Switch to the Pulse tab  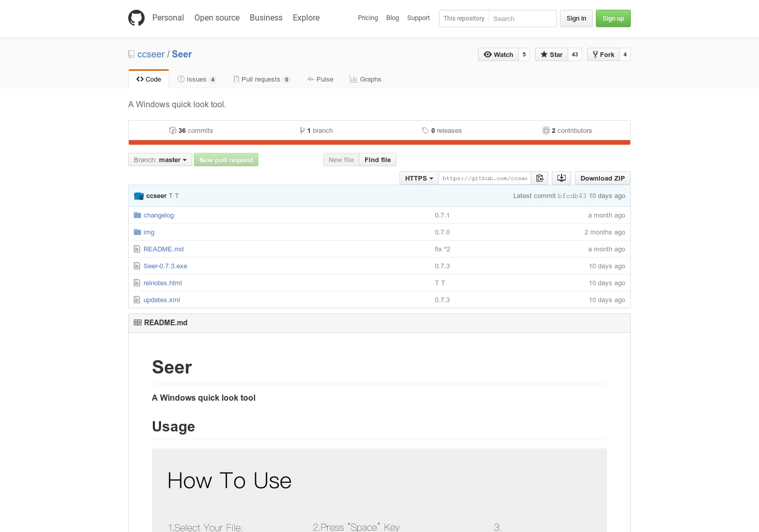[x=320, y=79]
